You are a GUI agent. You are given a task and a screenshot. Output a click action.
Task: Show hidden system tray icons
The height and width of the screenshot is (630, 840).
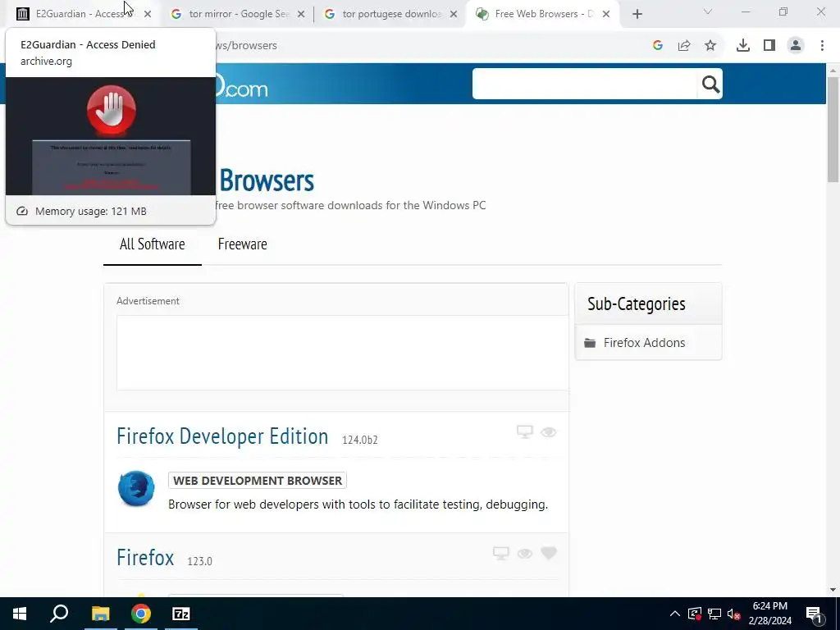coord(675,614)
